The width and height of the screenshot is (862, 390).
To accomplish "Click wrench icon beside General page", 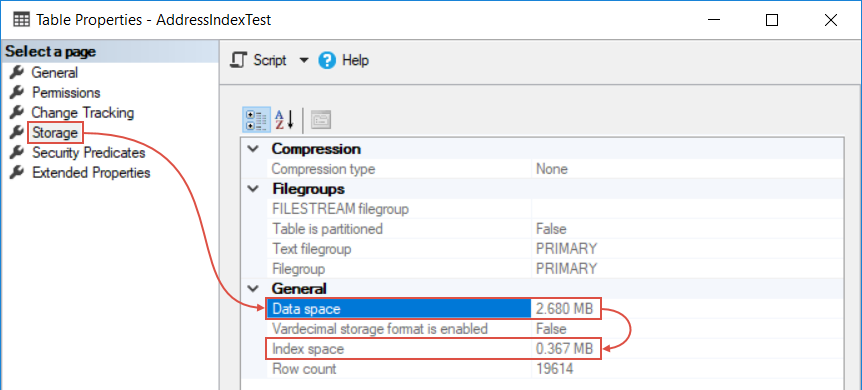I will coord(17,72).
